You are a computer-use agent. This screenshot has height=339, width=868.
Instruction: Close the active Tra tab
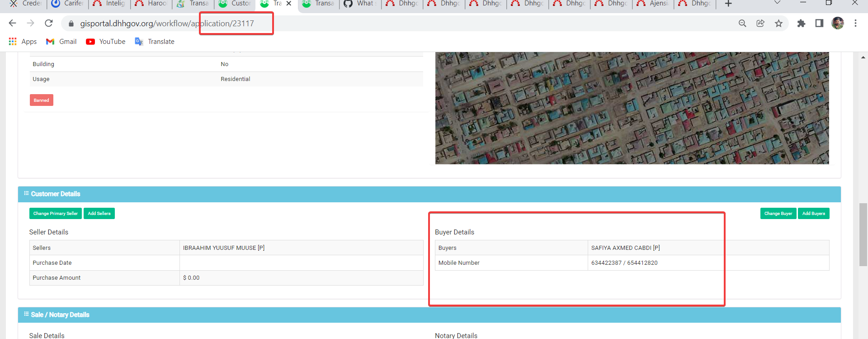pyautogui.click(x=289, y=4)
